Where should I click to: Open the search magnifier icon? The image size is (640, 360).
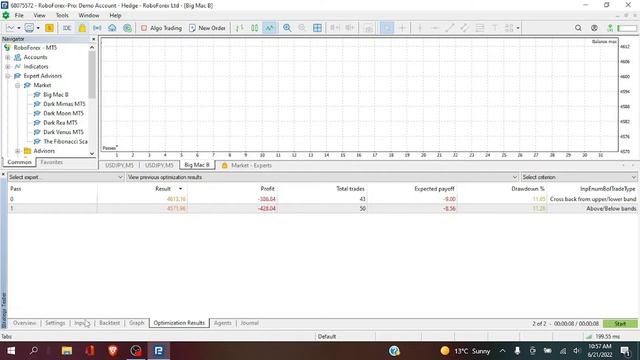pyautogui.click(x=578, y=28)
